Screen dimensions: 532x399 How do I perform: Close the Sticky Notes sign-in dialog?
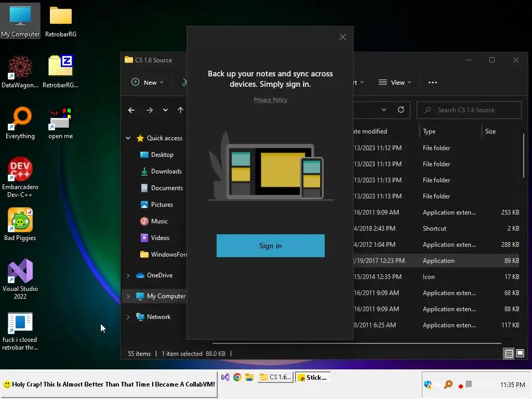tap(343, 37)
